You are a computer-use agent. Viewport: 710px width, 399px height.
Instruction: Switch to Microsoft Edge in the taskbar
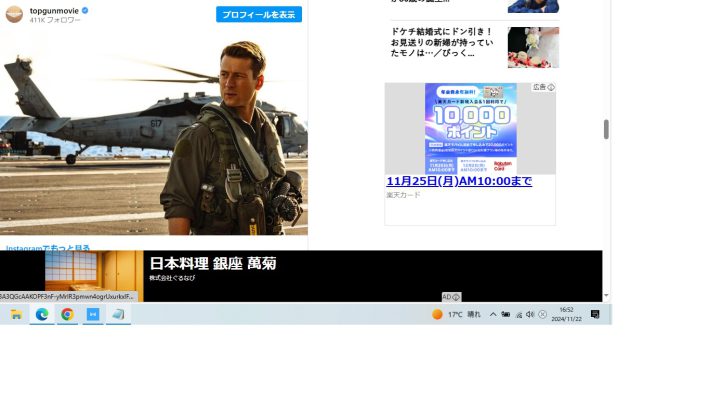[42, 314]
